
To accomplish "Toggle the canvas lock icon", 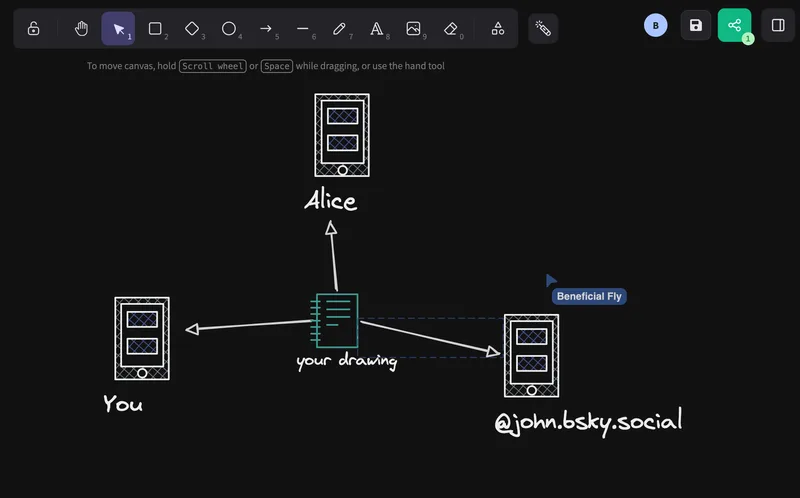I will click(34, 29).
